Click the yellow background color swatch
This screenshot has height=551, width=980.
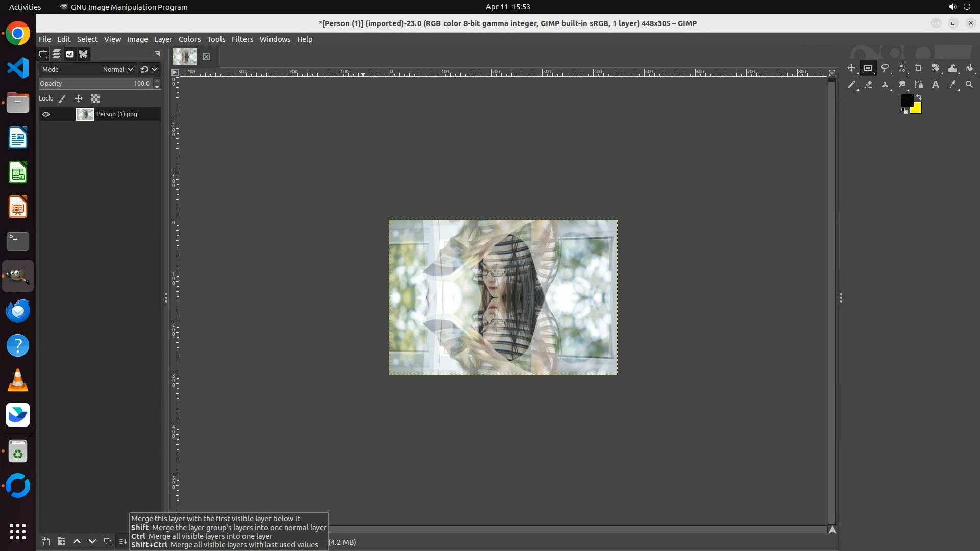[917, 109]
